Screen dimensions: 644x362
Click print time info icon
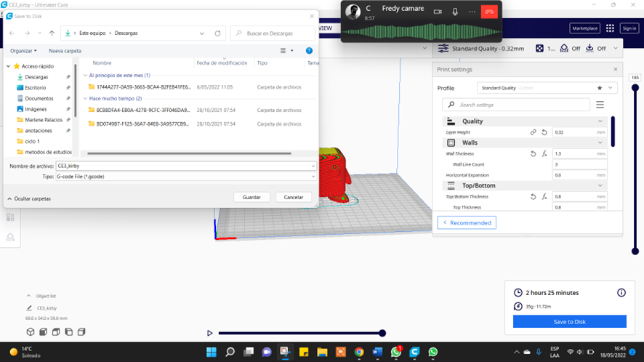click(621, 292)
